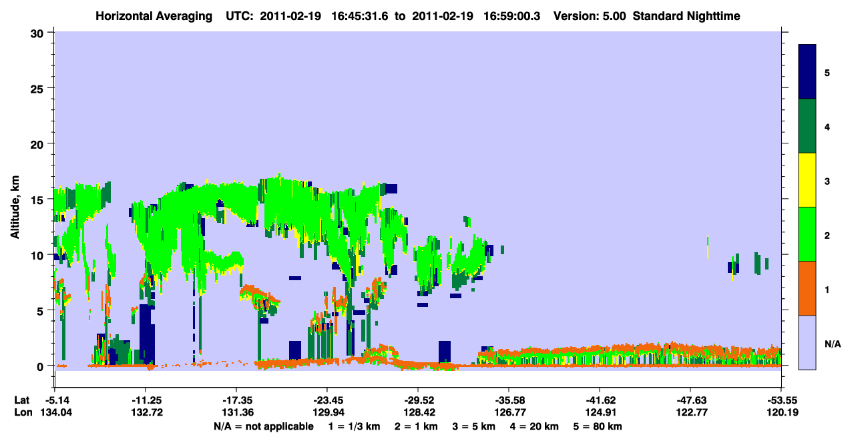Click latitude value -41.62
The width and height of the screenshot is (868, 445).
pyautogui.click(x=600, y=400)
